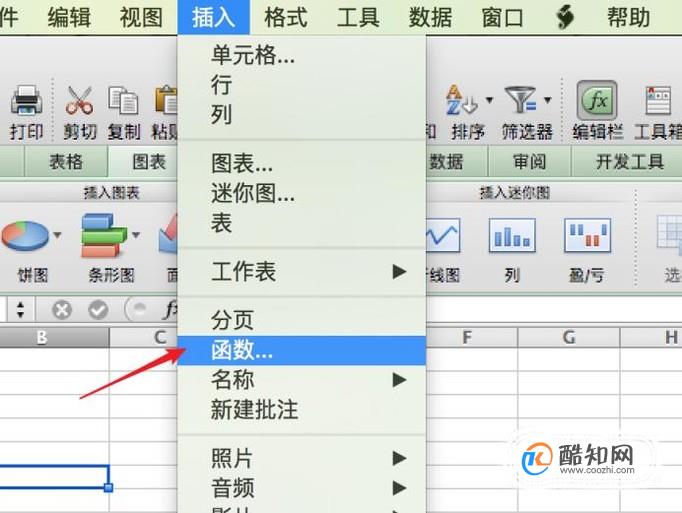This screenshot has width=682, height=513.
Task: Open the Bar chart dropdown arrow
Action: [136, 235]
